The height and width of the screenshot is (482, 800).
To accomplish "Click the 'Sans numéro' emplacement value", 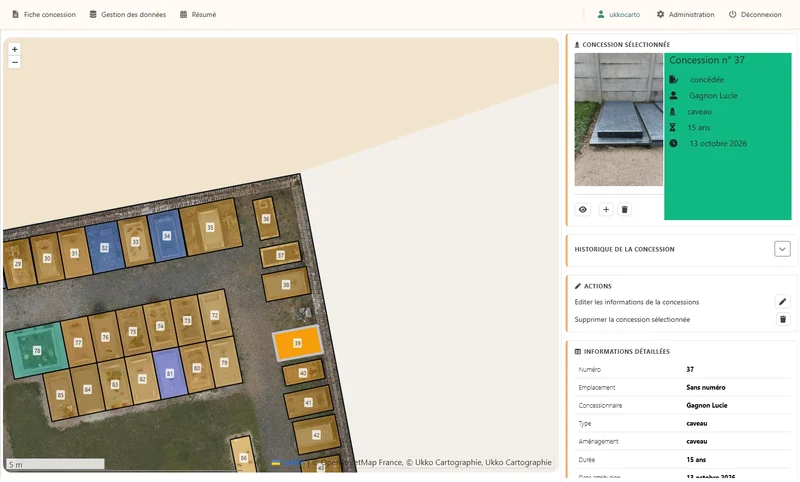I will point(706,387).
